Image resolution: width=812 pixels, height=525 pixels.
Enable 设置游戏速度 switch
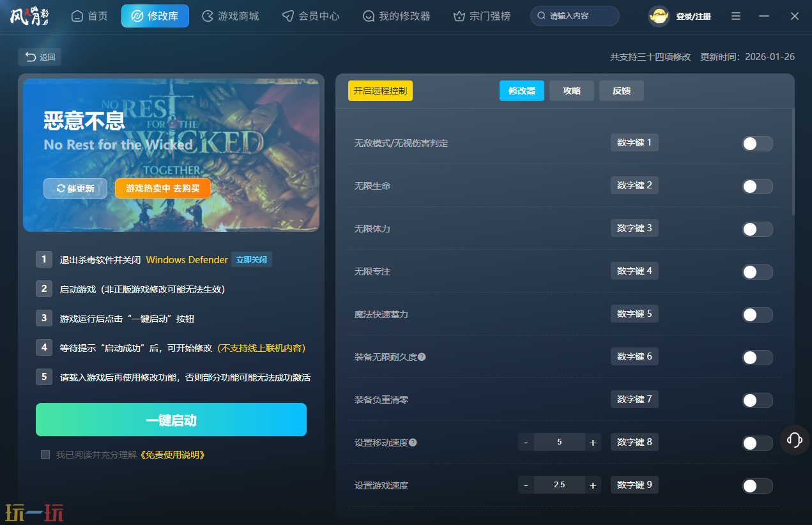click(758, 486)
